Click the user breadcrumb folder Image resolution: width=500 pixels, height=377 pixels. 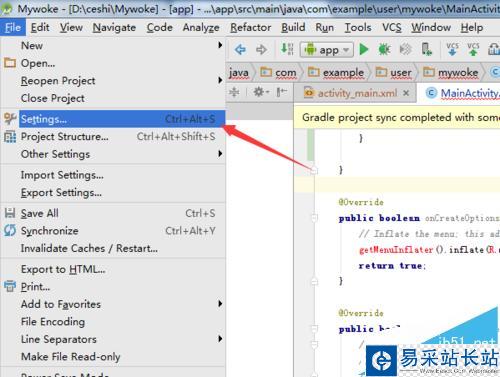pyautogui.click(x=394, y=72)
